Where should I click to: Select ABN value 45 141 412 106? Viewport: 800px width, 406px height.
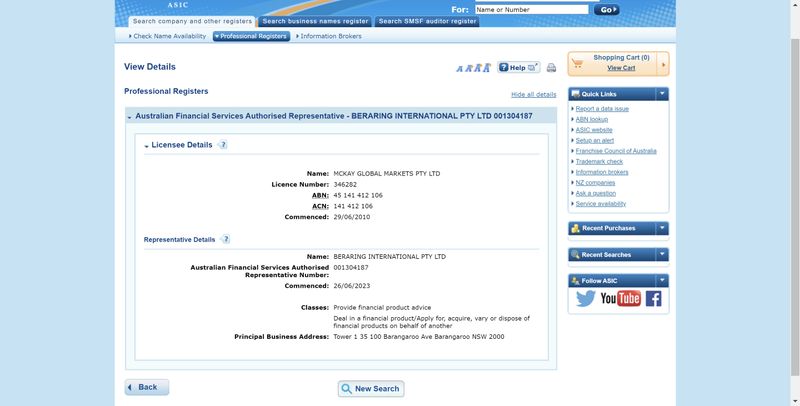(x=358, y=195)
